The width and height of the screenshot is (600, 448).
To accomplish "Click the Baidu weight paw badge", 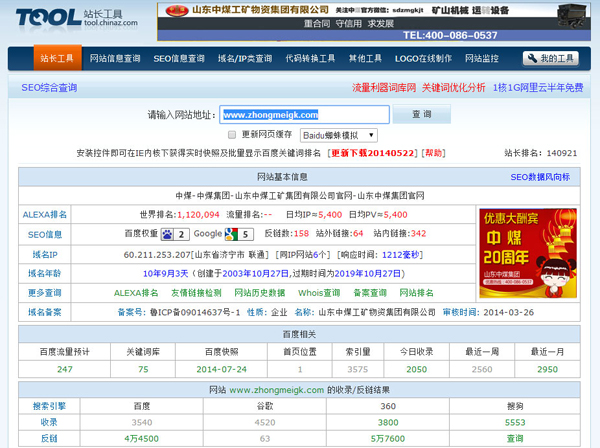I will 175,234.
